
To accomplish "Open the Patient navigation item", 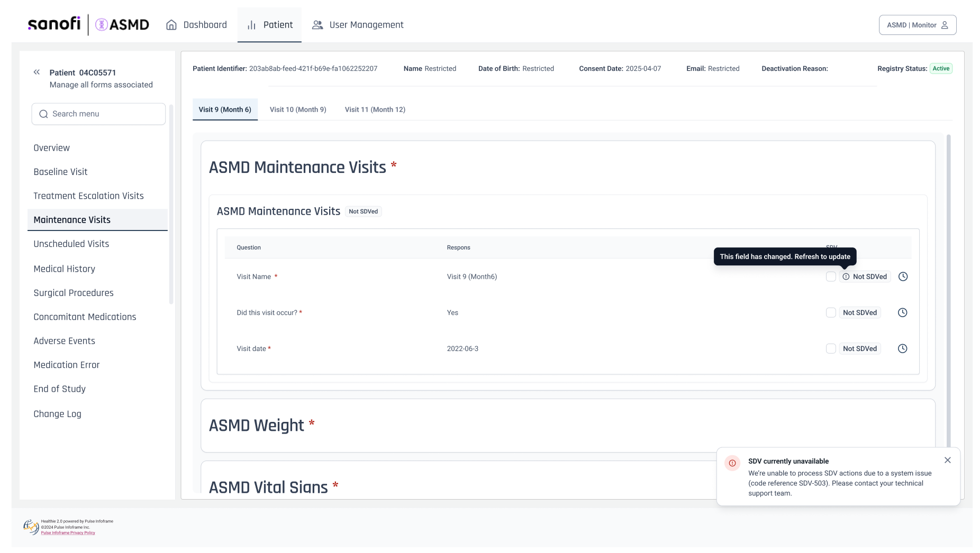I will click(269, 25).
